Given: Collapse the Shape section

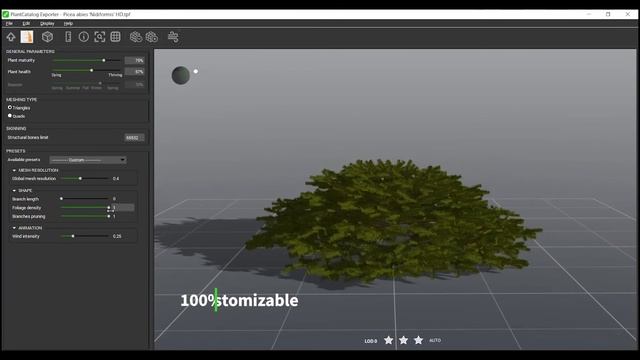Looking at the screenshot, I should (14, 191).
